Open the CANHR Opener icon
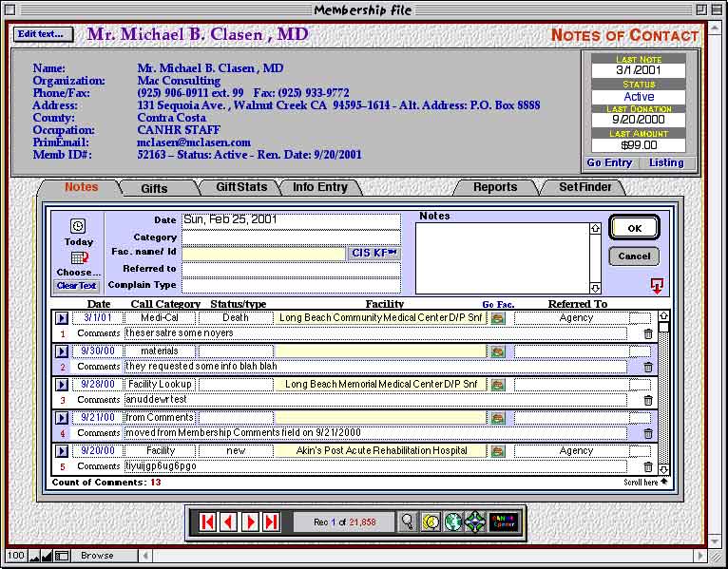This screenshot has width=728, height=569. (x=504, y=522)
